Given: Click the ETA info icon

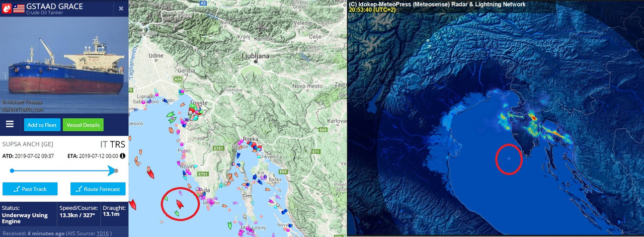Looking at the screenshot, I should point(122,156).
